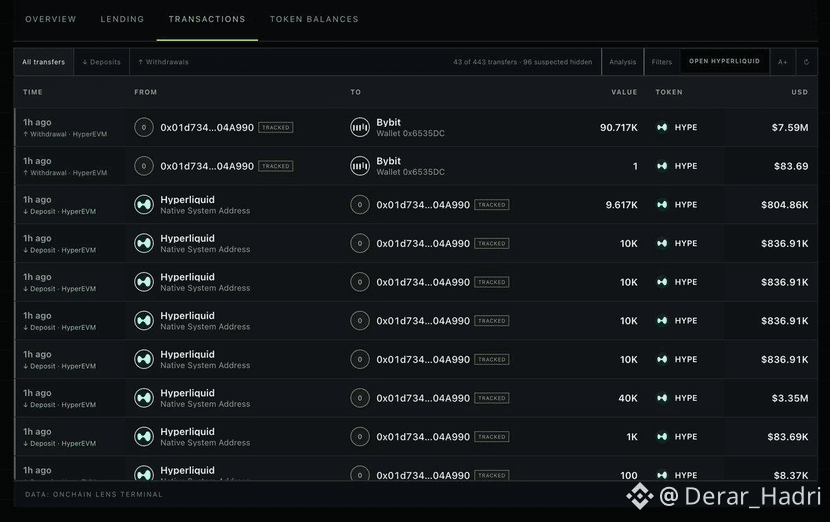830x522 pixels.
Task: Switch to the Overview tab
Action: click(51, 19)
